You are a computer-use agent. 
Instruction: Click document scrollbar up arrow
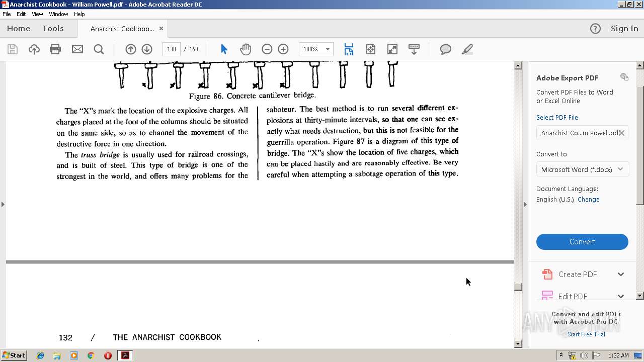pyautogui.click(x=518, y=65)
